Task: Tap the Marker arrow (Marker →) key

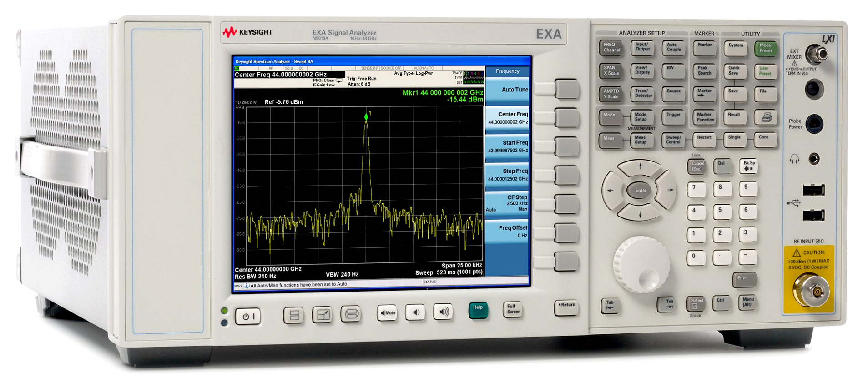Action: click(x=704, y=94)
